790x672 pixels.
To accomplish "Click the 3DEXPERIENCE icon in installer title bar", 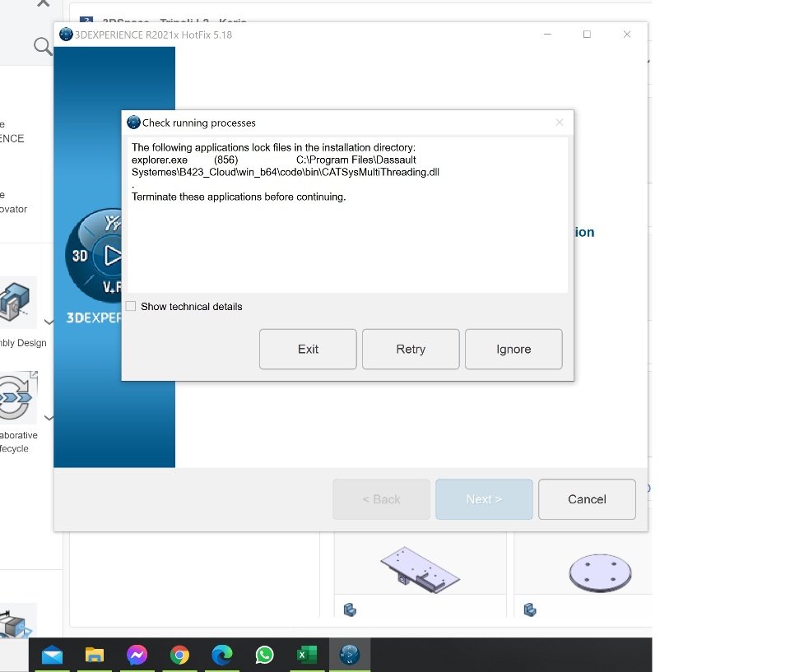I will (x=66, y=35).
